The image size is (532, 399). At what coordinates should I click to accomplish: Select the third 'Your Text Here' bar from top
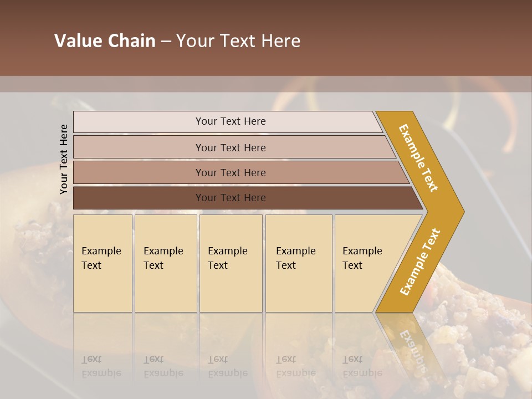pyautogui.click(x=230, y=172)
